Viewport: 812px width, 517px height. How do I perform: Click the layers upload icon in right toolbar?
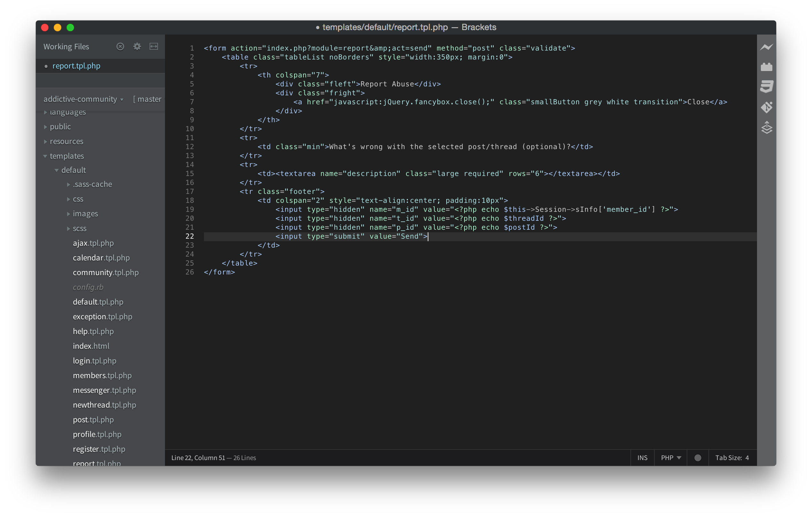pos(766,128)
